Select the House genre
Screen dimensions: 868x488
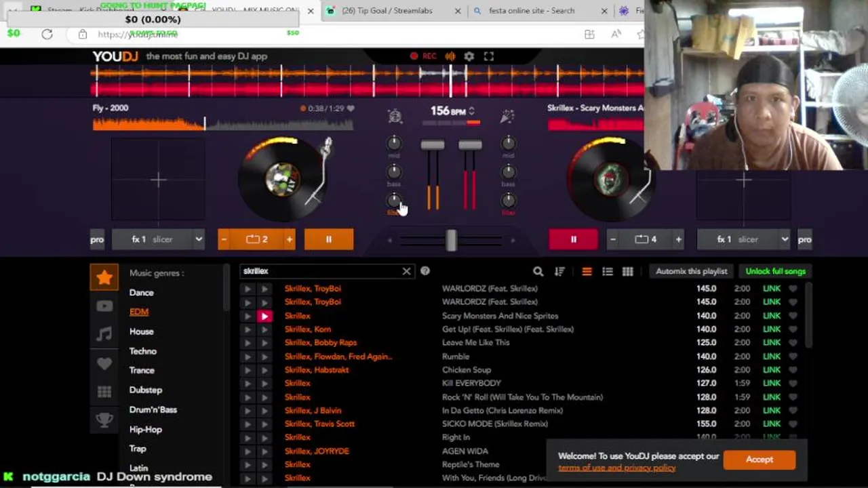[x=142, y=331]
